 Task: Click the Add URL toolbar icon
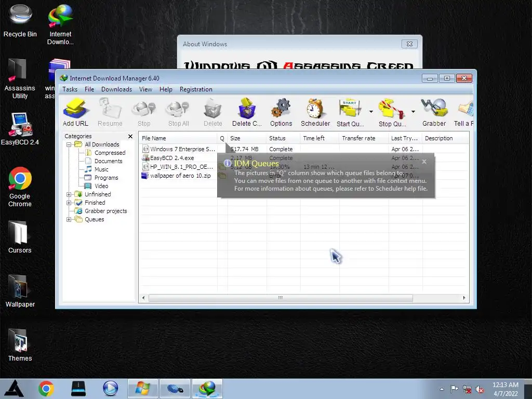pyautogui.click(x=75, y=113)
